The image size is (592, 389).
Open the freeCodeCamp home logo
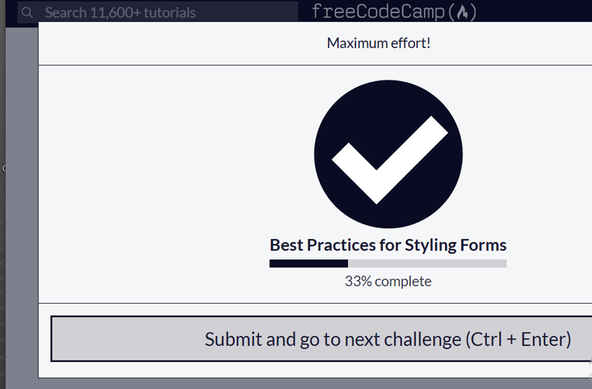tap(394, 11)
